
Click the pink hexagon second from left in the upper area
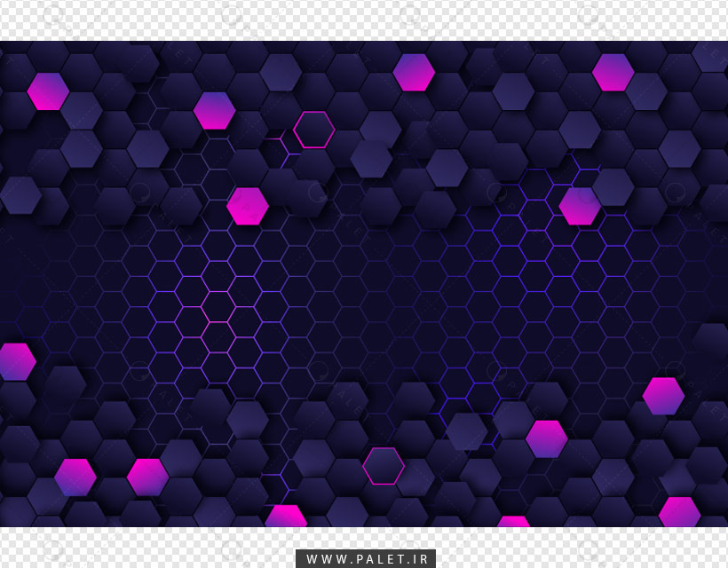(214, 110)
